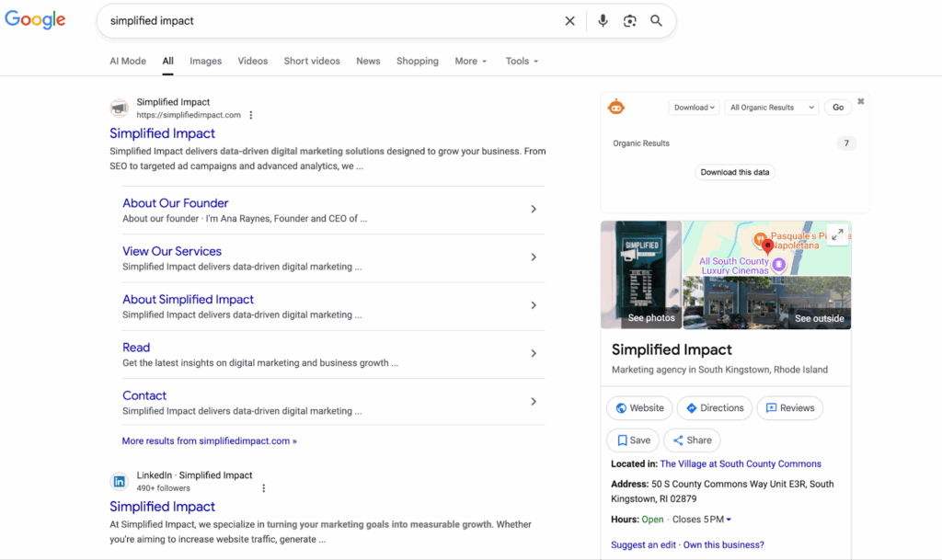This screenshot has height=560, width=942.
Task: Expand business hours next to Closes 5PM
Action: pos(729,520)
